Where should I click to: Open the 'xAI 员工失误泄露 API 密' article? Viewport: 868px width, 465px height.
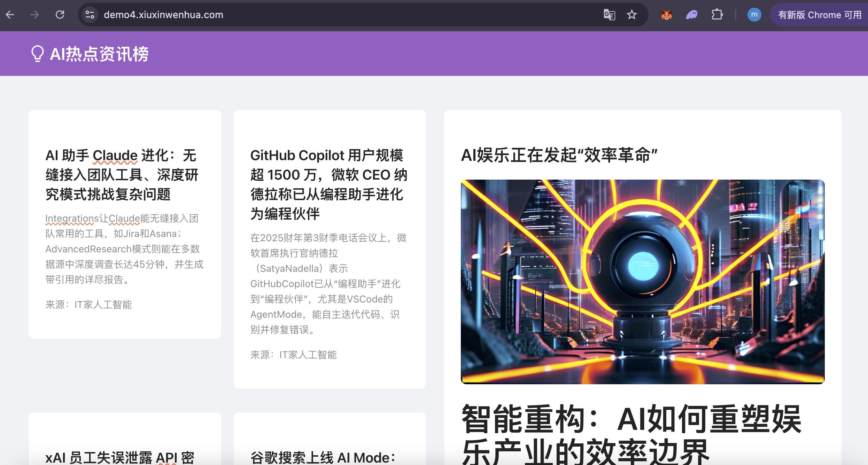click(x=120, y=457)
